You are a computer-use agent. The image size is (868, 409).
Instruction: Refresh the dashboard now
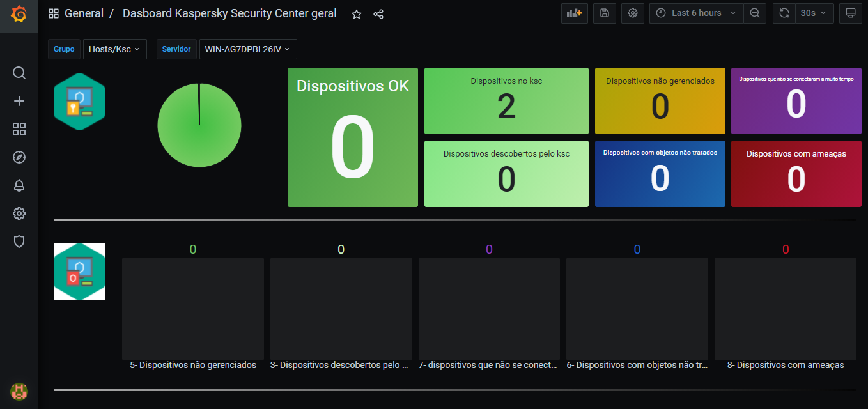tap(784, 13)
